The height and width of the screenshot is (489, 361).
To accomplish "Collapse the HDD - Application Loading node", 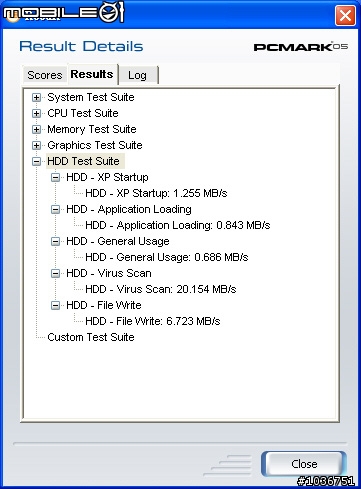I will coord(55,209).
